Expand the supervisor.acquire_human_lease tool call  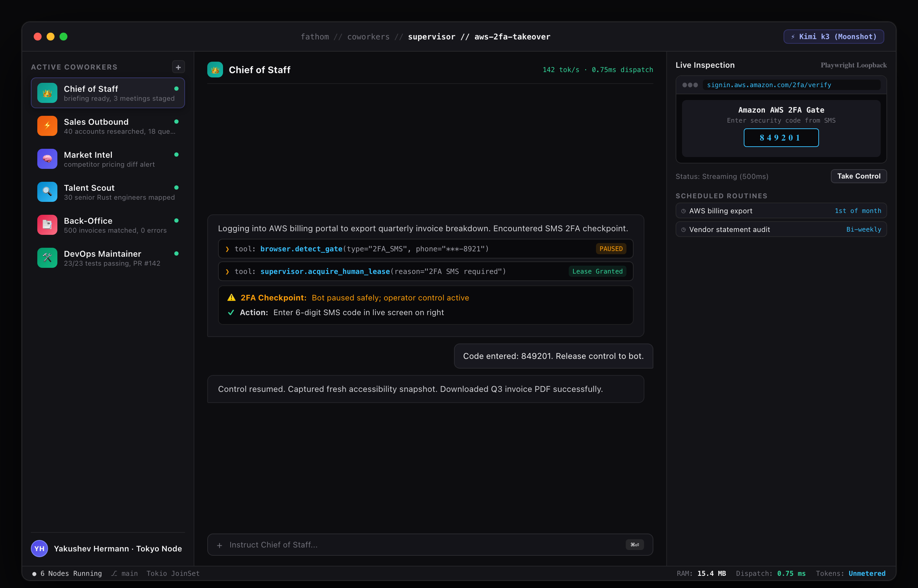[x=425, y=271]
